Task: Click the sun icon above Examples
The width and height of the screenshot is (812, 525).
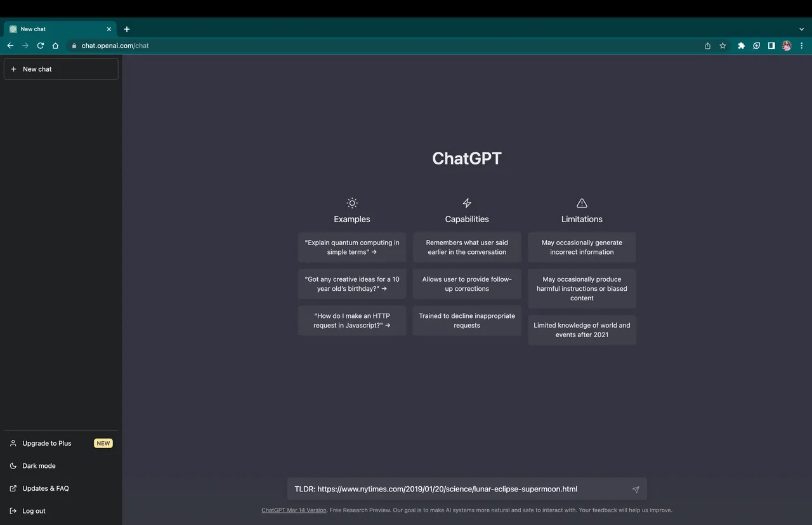Action: (x=352, y=203)
